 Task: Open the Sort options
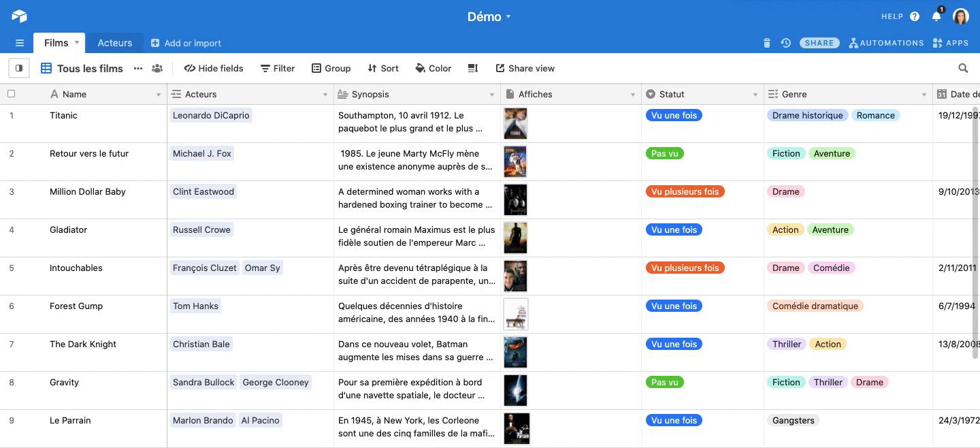[x=383, y=68]
